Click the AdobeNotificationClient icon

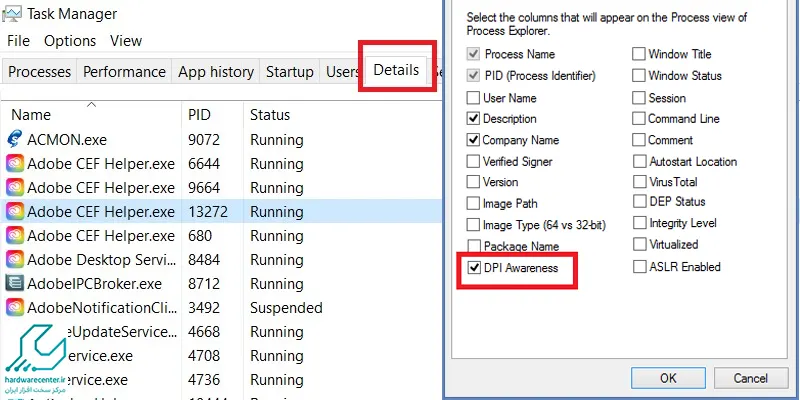(x=15, y=307)
